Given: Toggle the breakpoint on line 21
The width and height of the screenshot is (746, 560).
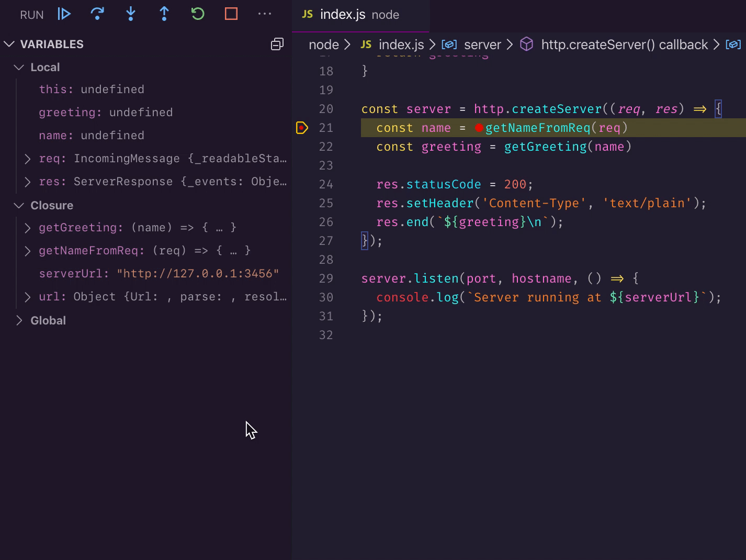Looking at the screenshot, I should point(302,128).
